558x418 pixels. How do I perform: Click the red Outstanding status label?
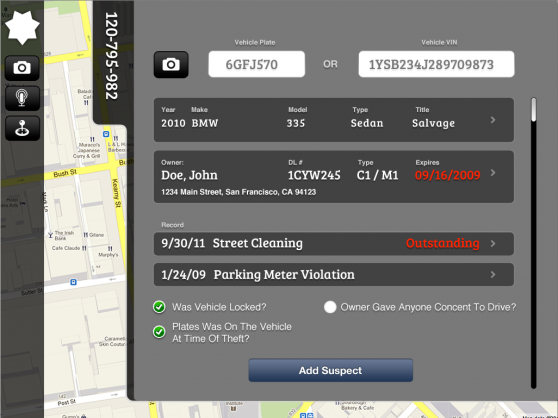(x=443, y=243)
